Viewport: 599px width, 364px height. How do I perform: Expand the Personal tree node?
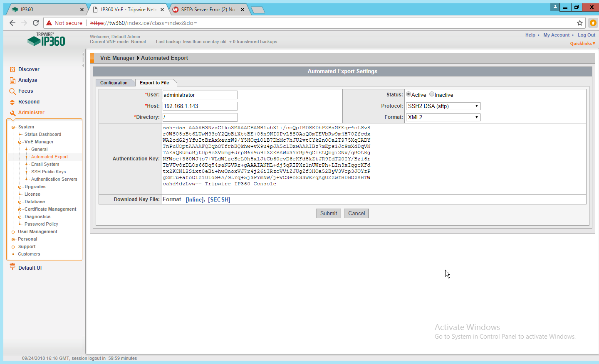pyautogui.click(x=13, y=239)
